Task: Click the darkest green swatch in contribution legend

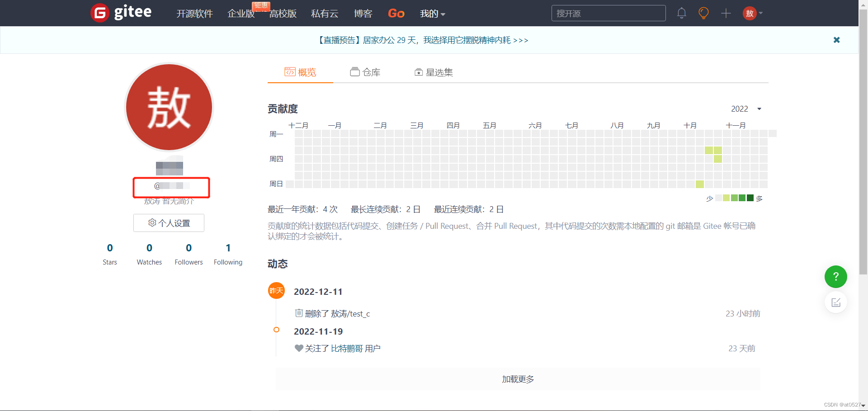Action: point(750,198)
